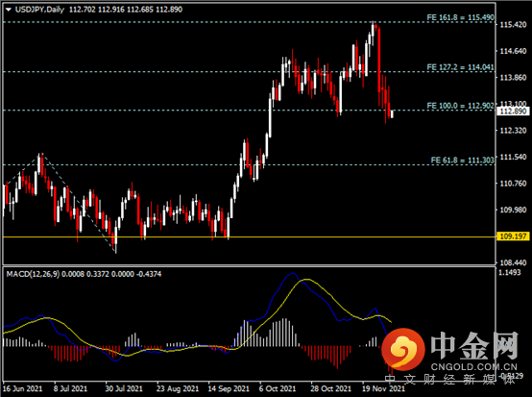Click the 16 Jun 2021 date marker
532x397 pixels.
click(x=22, y=388)
